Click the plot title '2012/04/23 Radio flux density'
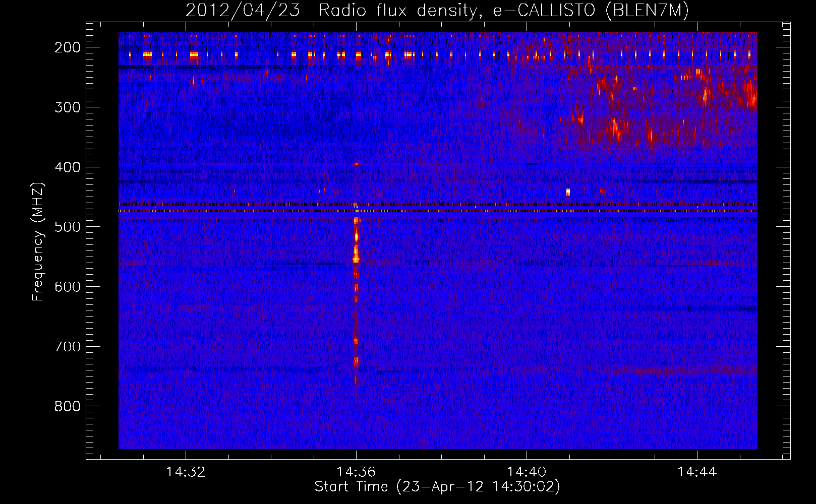The width and height of the screenshot is (816, 504). pos(437,10)
